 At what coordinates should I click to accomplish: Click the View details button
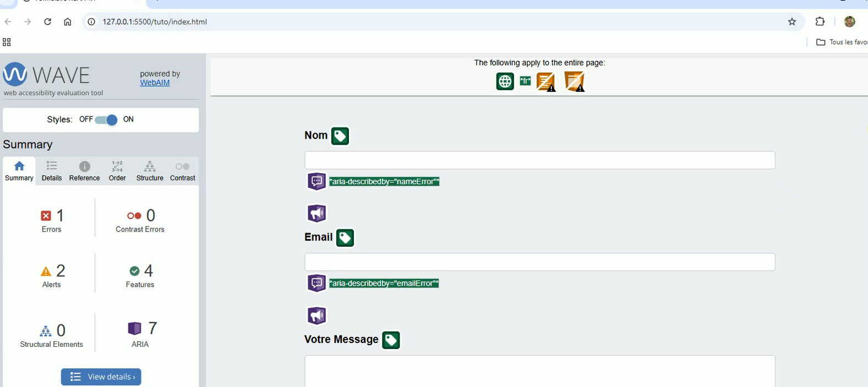coord(101,377)
